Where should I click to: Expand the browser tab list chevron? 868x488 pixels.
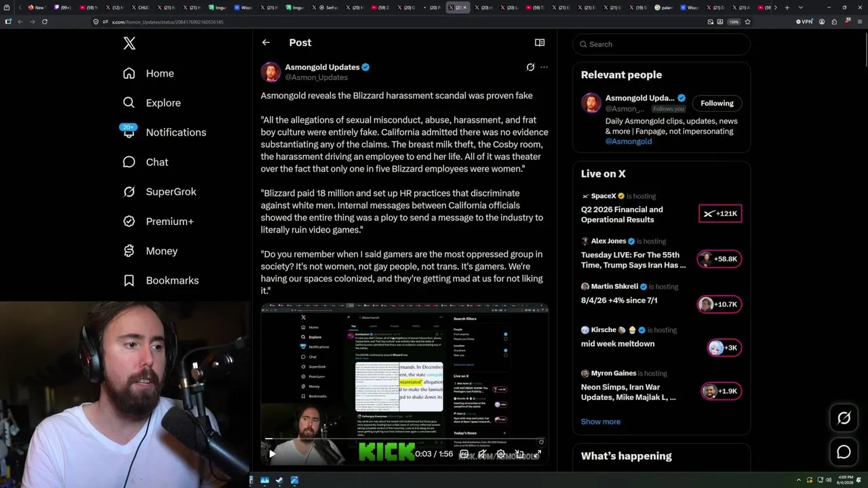(801, 7)
